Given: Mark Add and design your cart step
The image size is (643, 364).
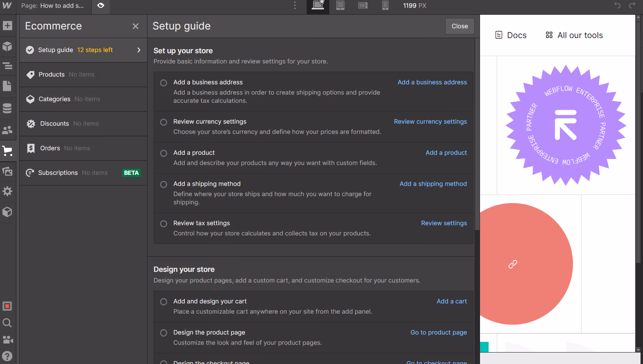Looking at the screenshot, I should 163,302.
